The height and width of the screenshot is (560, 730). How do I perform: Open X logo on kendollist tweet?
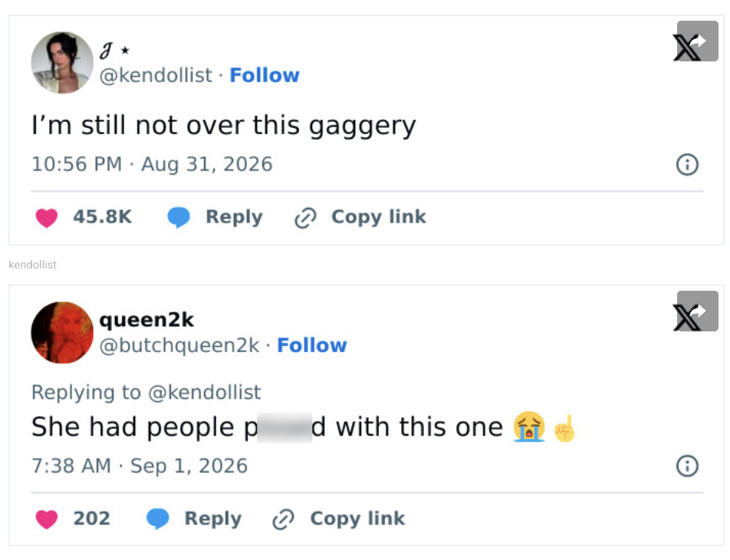click(x=686, y=48)
